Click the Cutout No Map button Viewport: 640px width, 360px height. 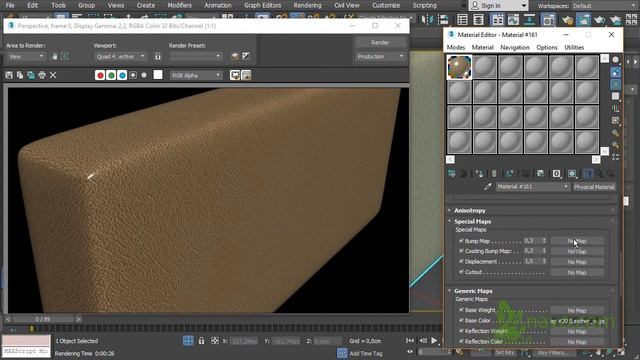[x=577, y=273]
